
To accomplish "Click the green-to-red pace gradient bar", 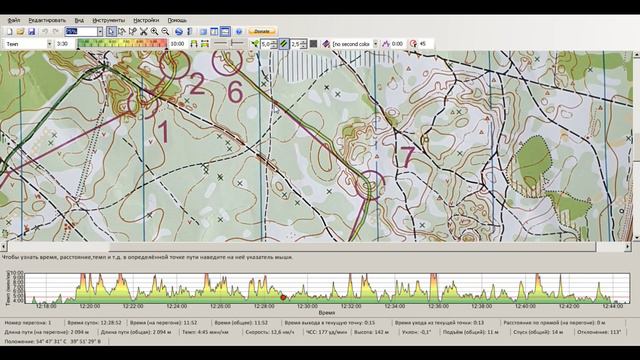I will coord(122,43).
